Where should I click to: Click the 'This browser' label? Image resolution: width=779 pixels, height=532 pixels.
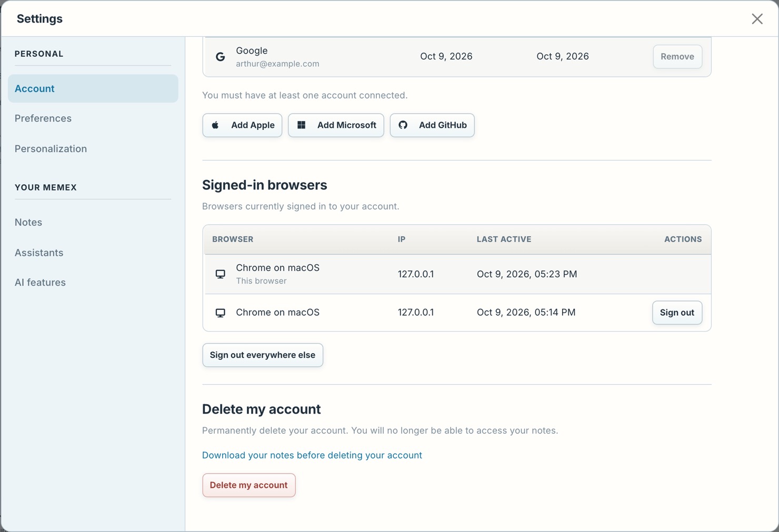coord(261,281)
